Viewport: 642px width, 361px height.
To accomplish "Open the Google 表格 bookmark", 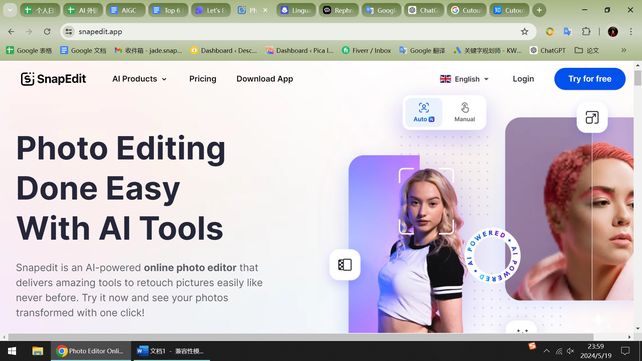I will pyautogui.click(x=29, y=50).
